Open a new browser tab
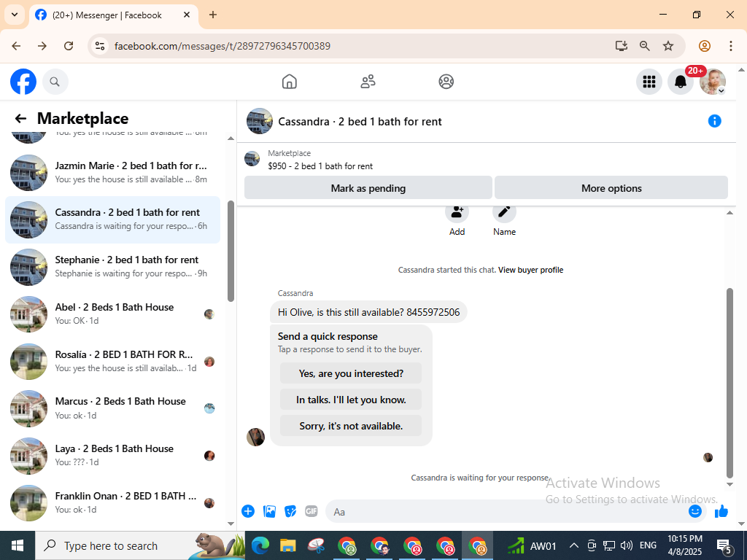 click(213, 15)
